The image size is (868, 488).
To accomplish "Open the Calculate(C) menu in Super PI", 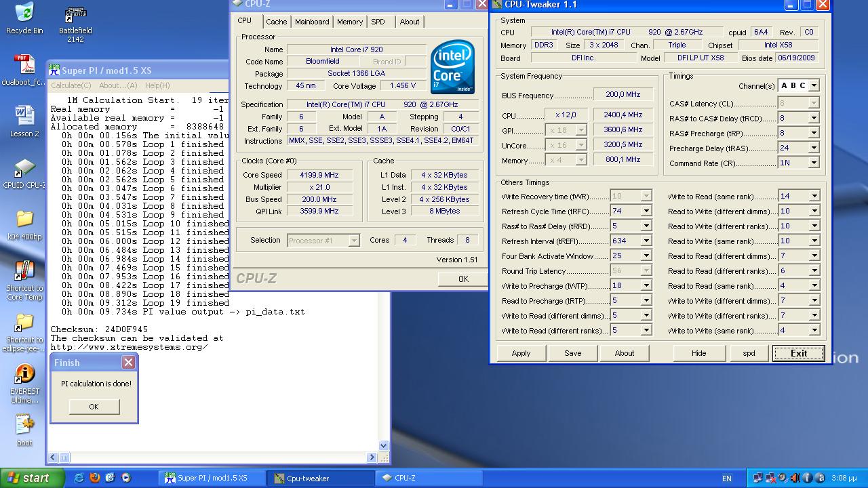I will 71,85.
